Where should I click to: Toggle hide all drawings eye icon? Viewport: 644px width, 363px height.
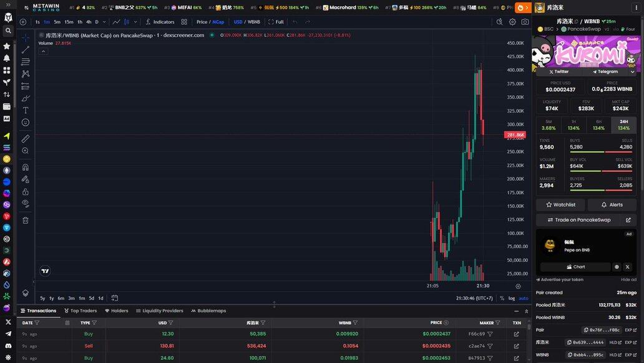click(26, 203)
